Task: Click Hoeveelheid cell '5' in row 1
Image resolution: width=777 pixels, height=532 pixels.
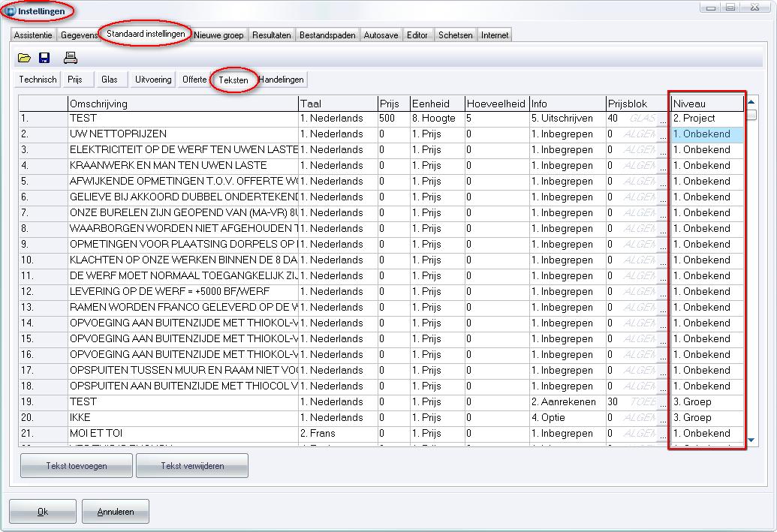Action: pyautogui.click(x=496, y=119)
